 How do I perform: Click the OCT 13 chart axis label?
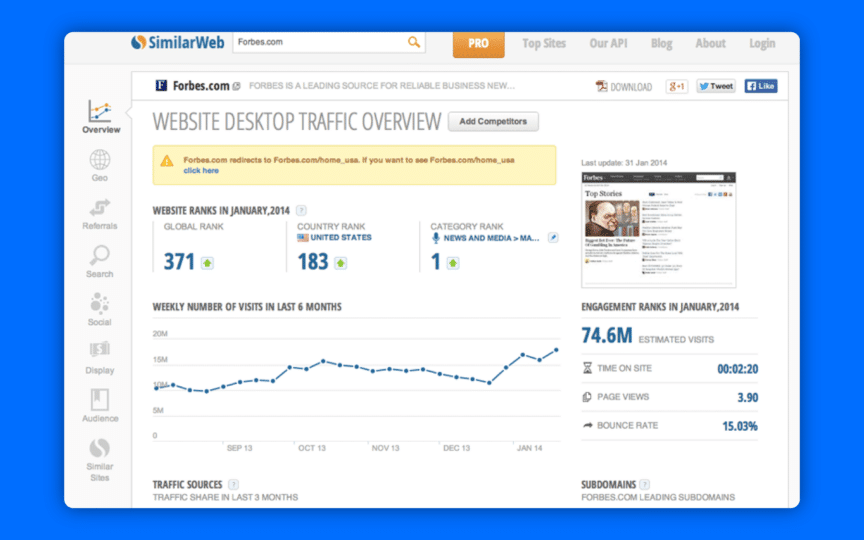(312, 448)
